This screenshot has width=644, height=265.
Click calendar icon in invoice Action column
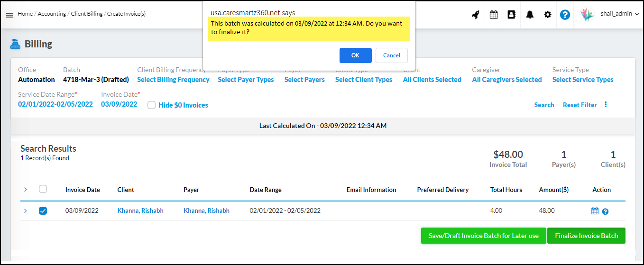[595, 211]
